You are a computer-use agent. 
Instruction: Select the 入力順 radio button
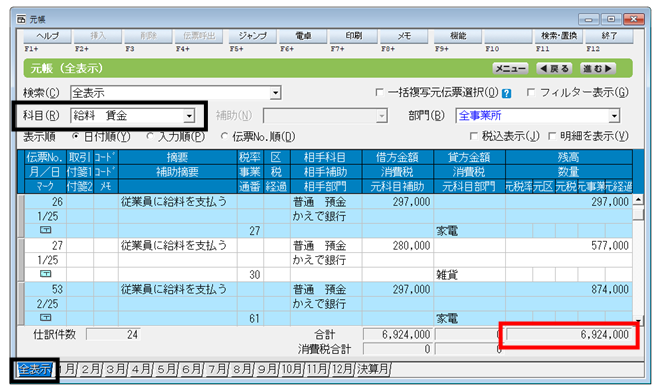coord(150,136)
